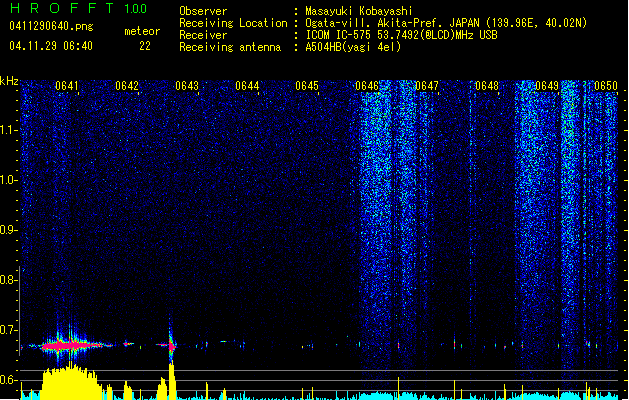Click the 1.1 kHz axis label
This screenshot has height=400, width=629.
point(8,130)
